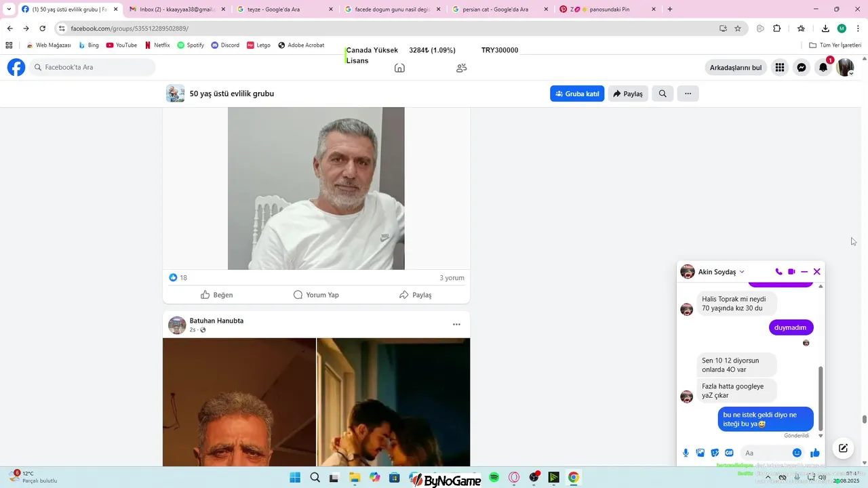Close the teyze Google search tab
The image size is (868, 488).
pyautogui.click(x=331, y=9)
